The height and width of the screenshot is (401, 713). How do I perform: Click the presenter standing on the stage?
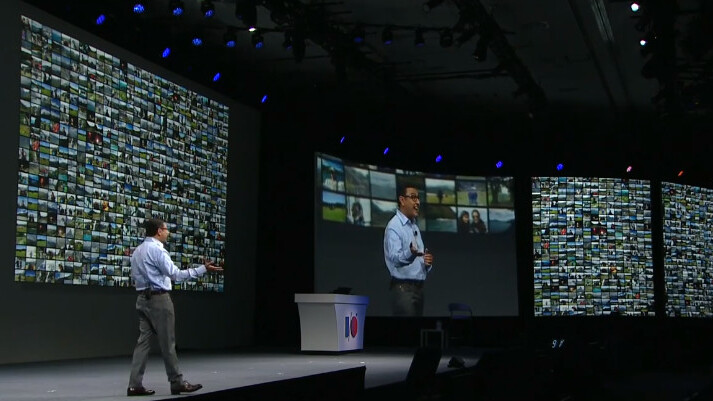click(x=158, y=305)
